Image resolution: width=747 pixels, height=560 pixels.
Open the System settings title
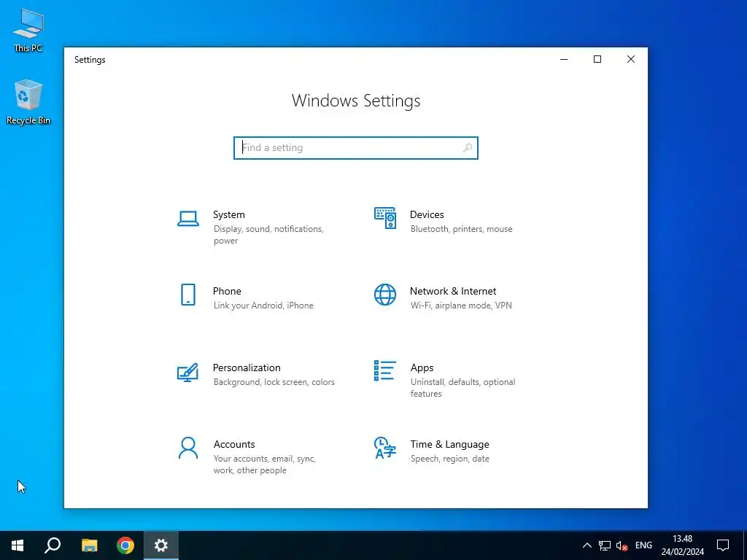[x=228, y=215]
